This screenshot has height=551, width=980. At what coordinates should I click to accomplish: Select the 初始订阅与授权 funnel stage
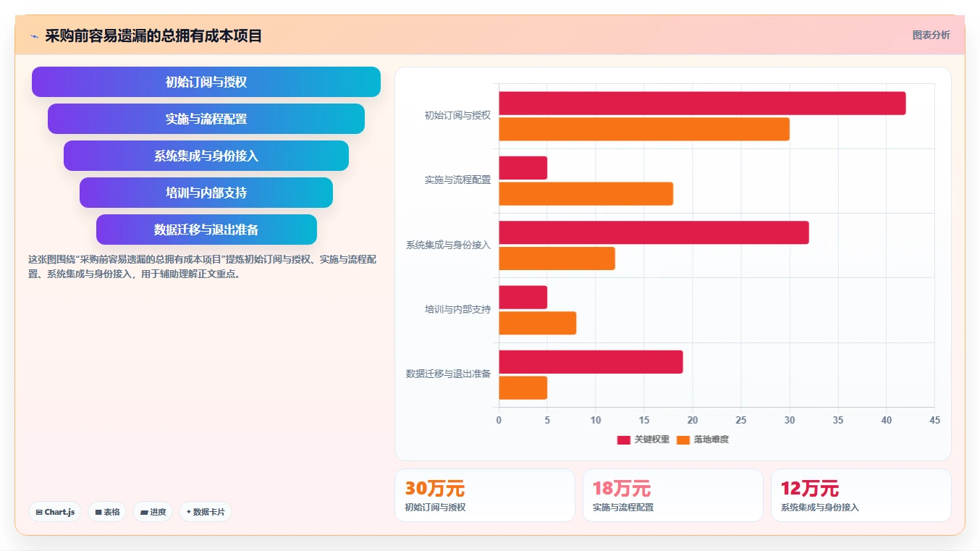point(206,82)
